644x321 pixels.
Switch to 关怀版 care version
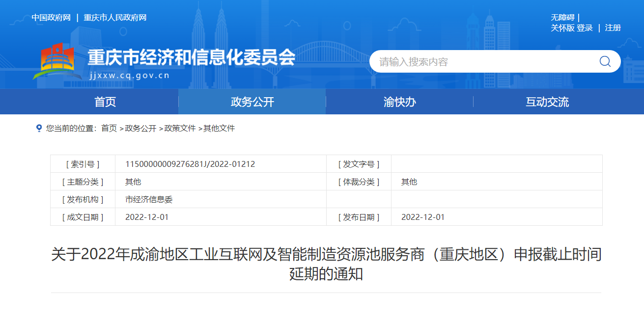point(562,28)
